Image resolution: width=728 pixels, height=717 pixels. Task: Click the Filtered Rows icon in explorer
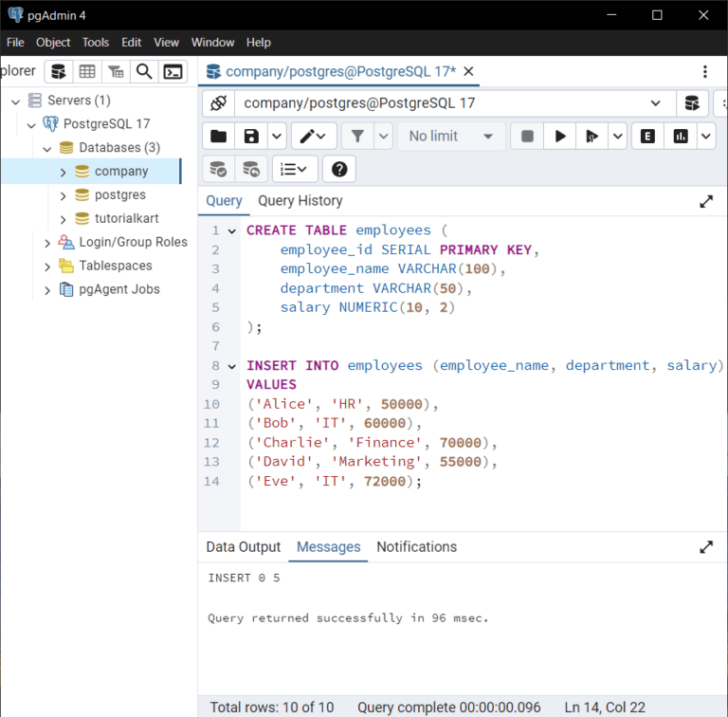click(x=116, y=72)
